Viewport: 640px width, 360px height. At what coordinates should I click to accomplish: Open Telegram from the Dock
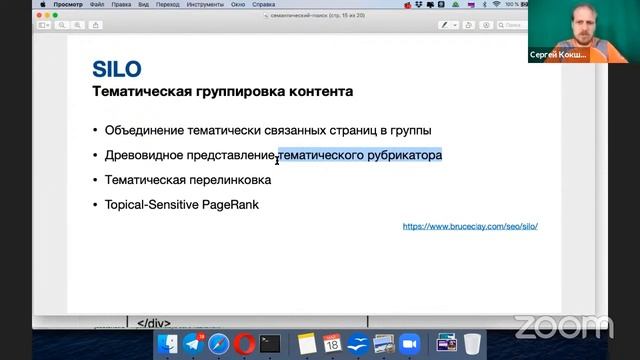point(193,344)
